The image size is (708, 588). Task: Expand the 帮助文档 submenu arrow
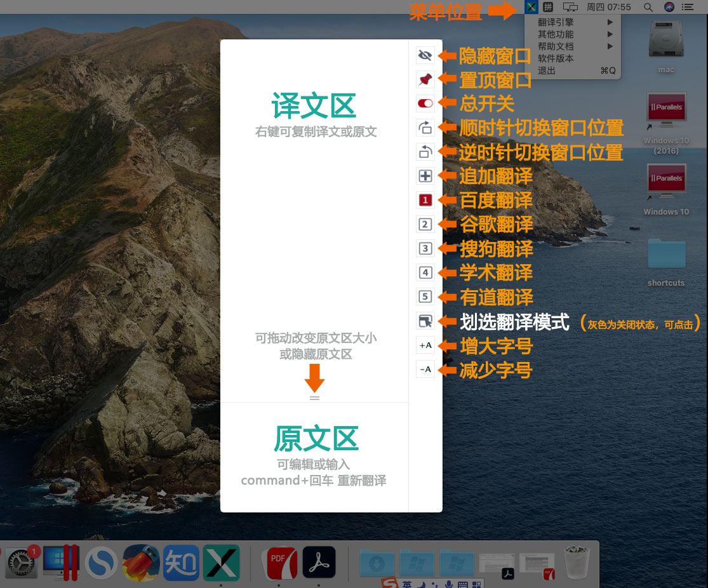[x=610, y=46]
